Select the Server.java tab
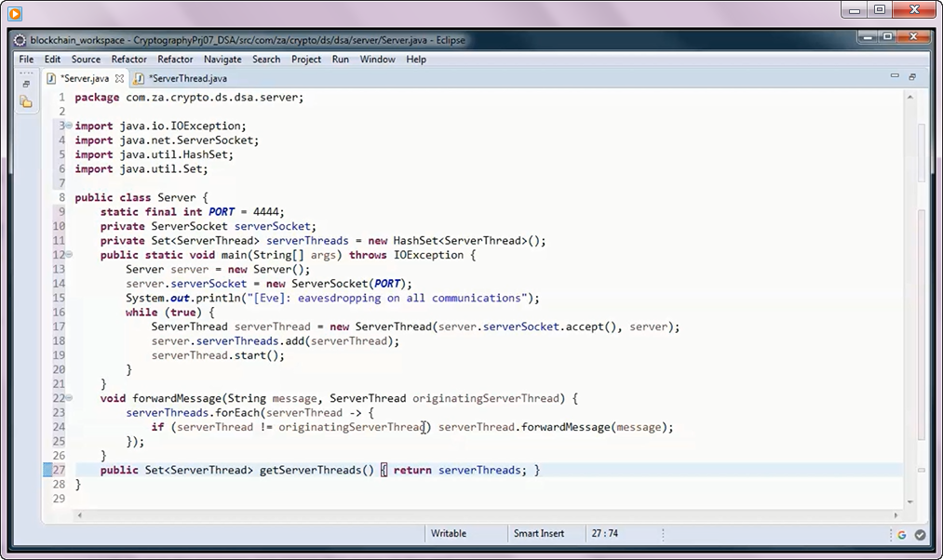 point(85,79)
